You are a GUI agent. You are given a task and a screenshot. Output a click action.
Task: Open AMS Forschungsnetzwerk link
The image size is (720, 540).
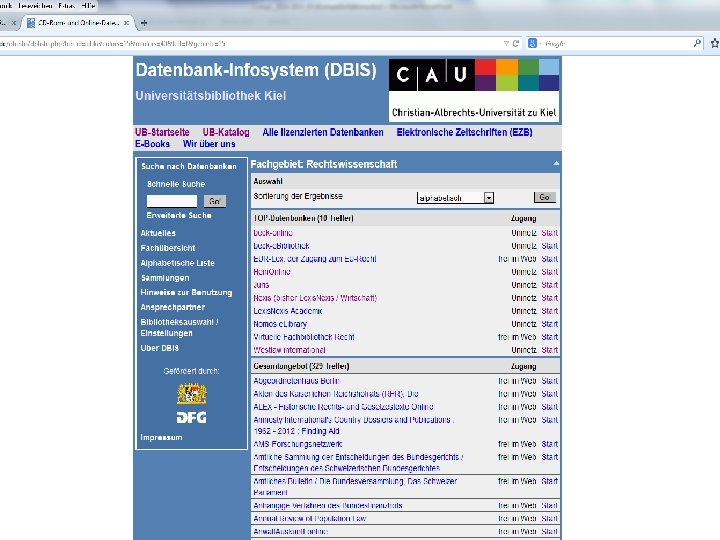[298, 444]
